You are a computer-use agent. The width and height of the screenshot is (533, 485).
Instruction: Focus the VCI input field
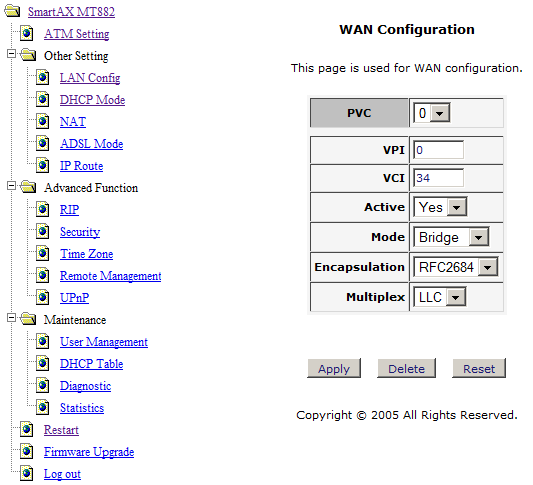coord(439,178)
